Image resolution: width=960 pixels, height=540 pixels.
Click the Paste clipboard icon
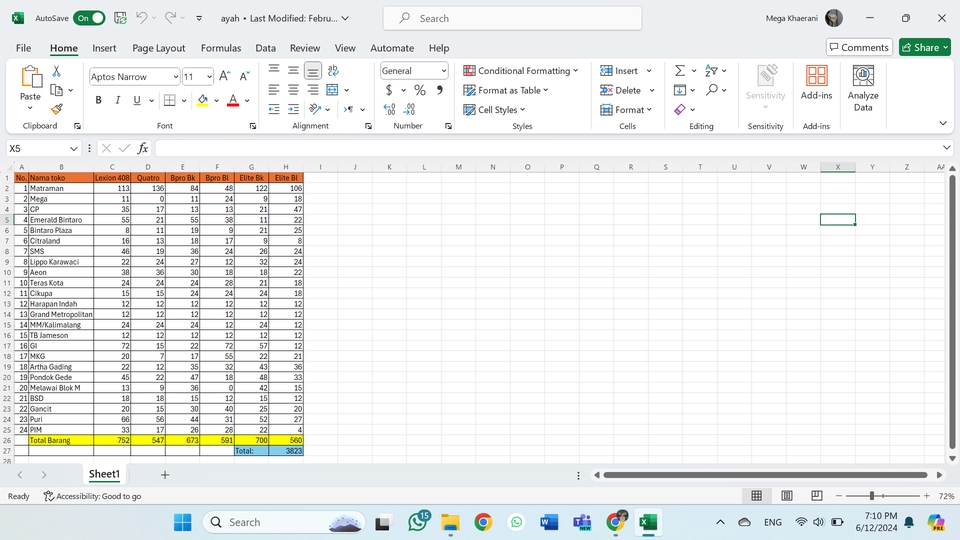coord(30,78)
